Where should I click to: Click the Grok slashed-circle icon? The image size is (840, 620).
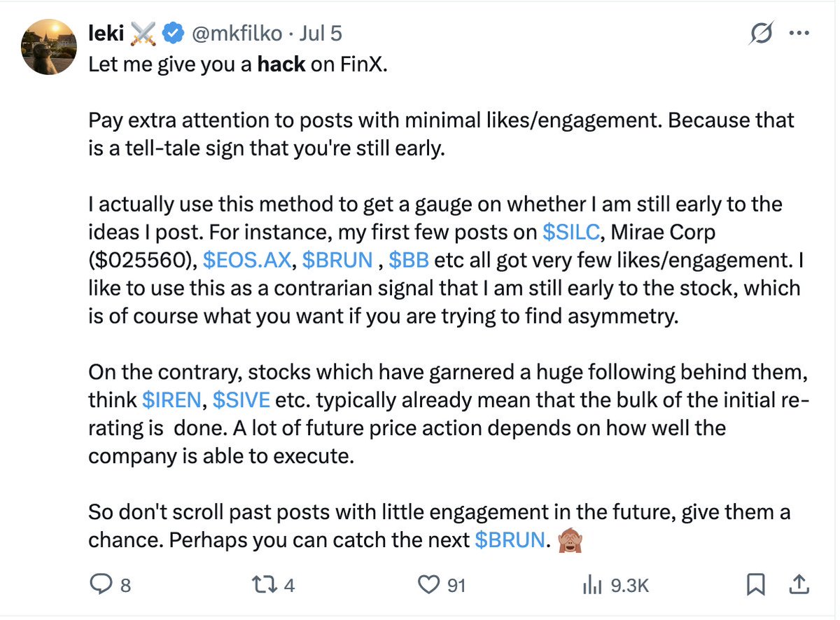click(x=760, y=33)
